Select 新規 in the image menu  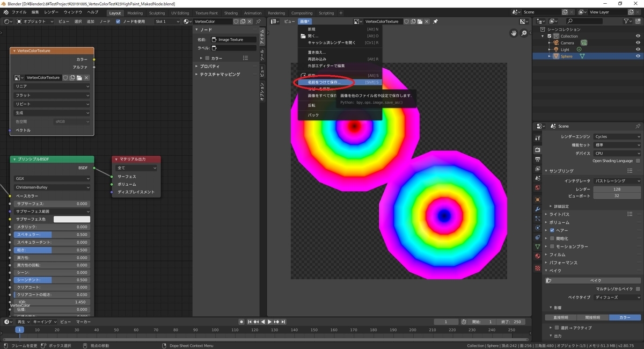[x=340, y=29]
